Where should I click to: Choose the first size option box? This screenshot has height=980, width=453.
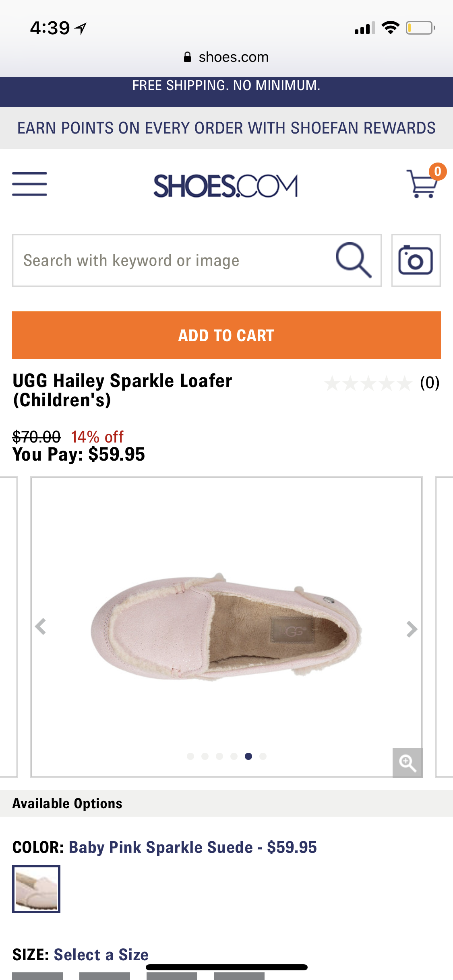(x=37, y=976)
